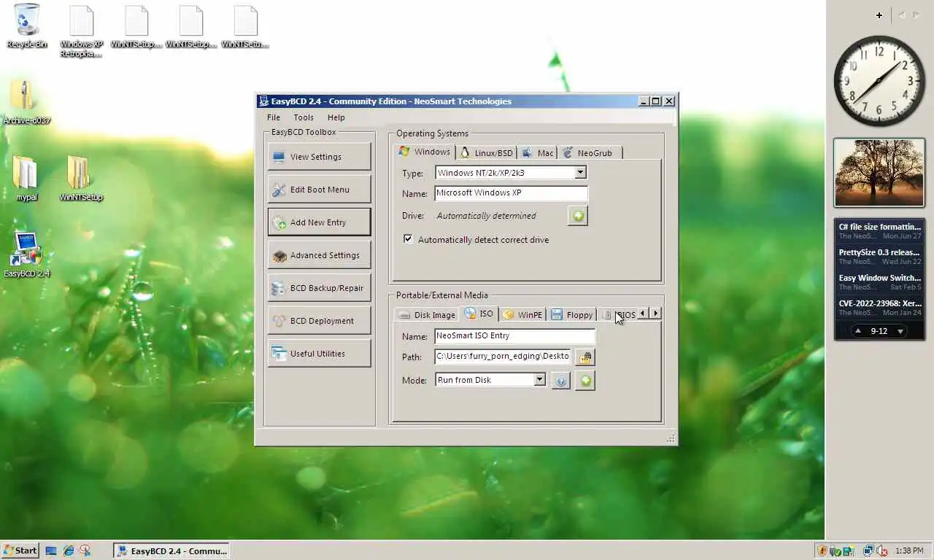The width and height of the screenshot is (934, 560).
Task: Open Useful Utilities
Action: [320, 354]
